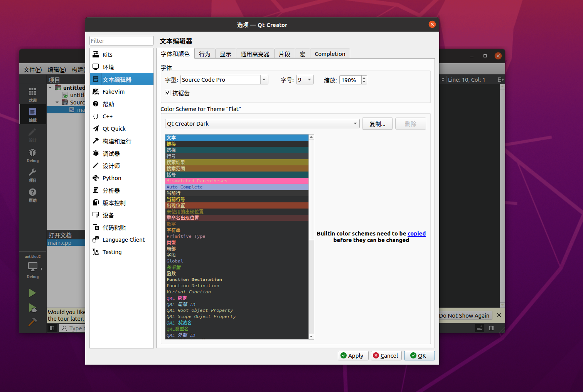Viewport: 583px width, 392px height.
Task: Open Kits settings category
Action: pos(121,55)
